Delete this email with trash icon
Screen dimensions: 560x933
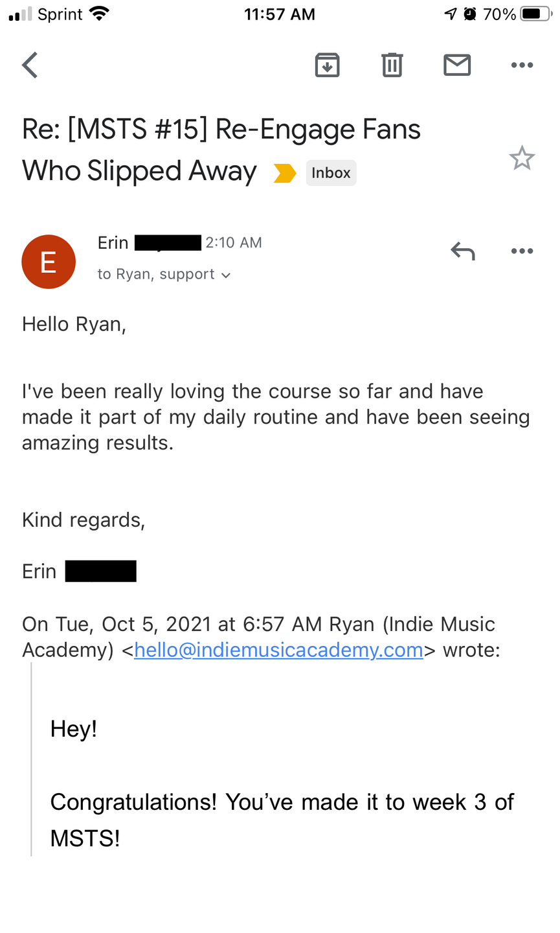point(392,65)
